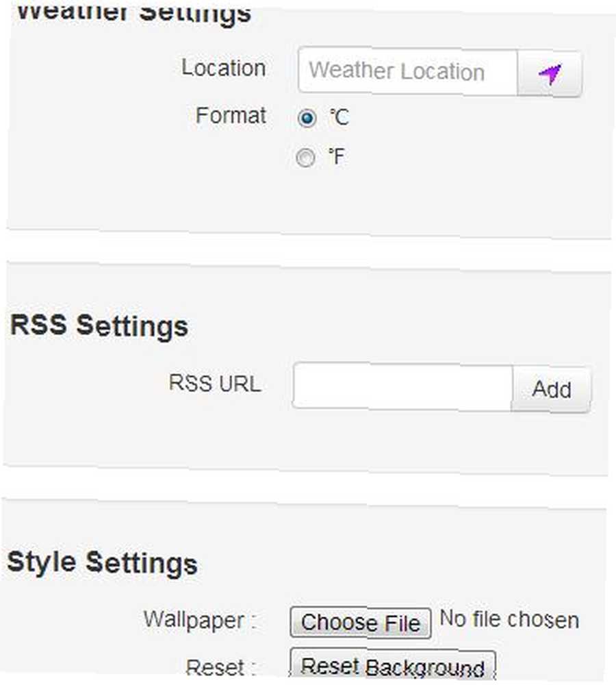
Task: Select the °F temperature format radio
Action: 305,158
